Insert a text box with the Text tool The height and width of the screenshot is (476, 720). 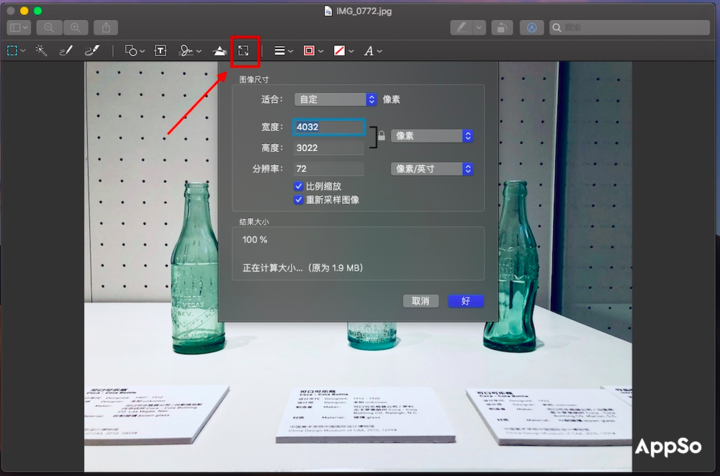(x=160, y=50)
